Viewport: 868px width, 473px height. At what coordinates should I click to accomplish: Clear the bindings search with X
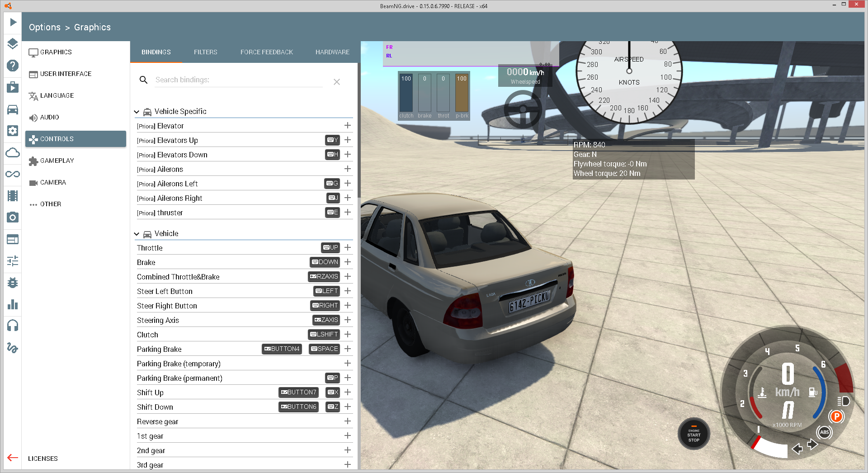point(337,82)
